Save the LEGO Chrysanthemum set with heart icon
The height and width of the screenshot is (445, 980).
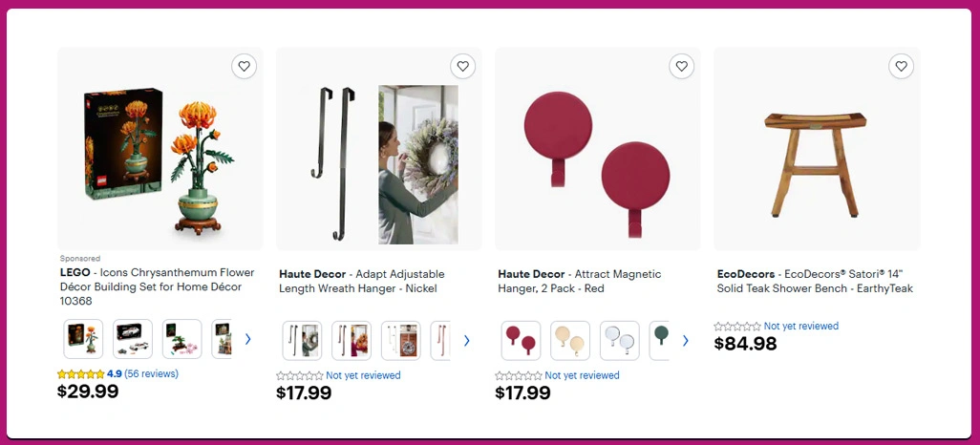tap(244, 66)
